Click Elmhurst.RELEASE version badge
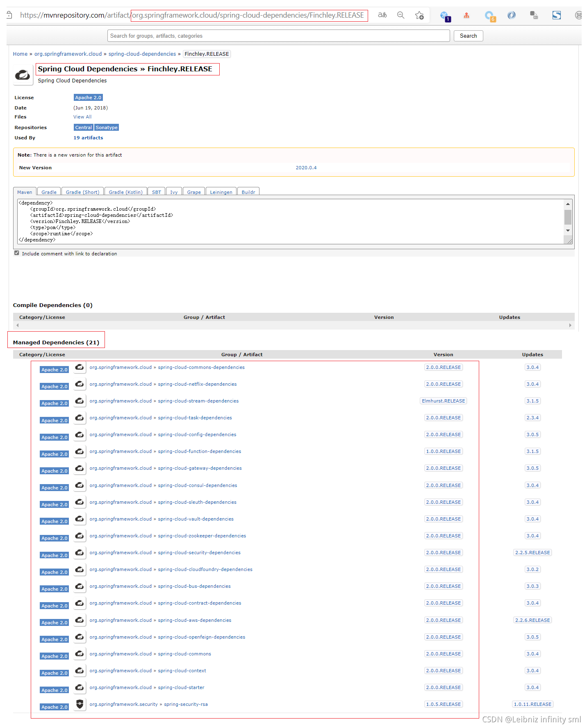The image size is (587, 728). coord(444,401)
